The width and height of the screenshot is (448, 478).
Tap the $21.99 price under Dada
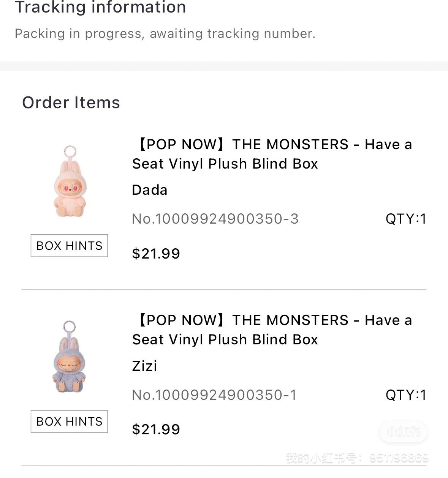156,254
